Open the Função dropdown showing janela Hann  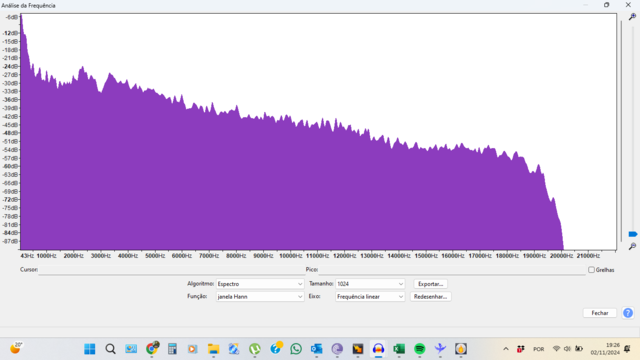(x=260, y=297)
